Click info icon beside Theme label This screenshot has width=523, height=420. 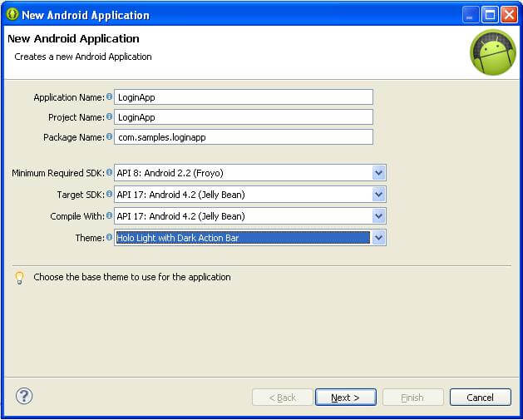click(x=109, y=237)
